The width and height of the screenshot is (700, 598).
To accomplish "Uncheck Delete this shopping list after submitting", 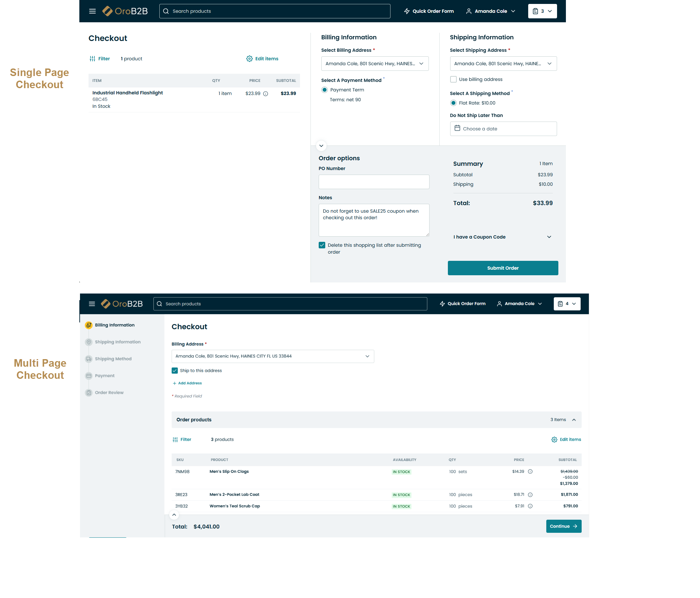I will point(322,245).
